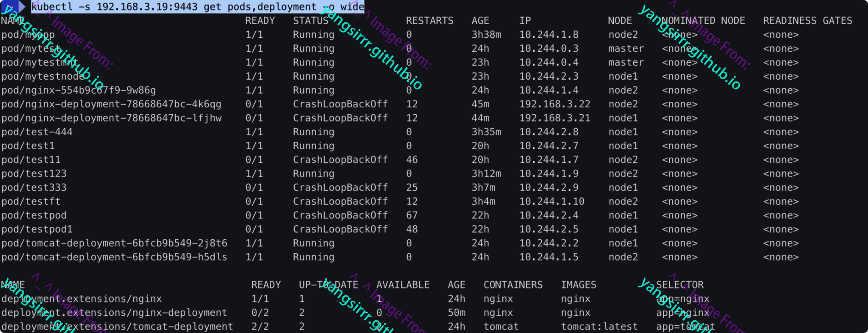Click age 3h35m of pod/test-444
Viewport: 868px width, 333px height.
pyautogui.click(x=486, y=132)
